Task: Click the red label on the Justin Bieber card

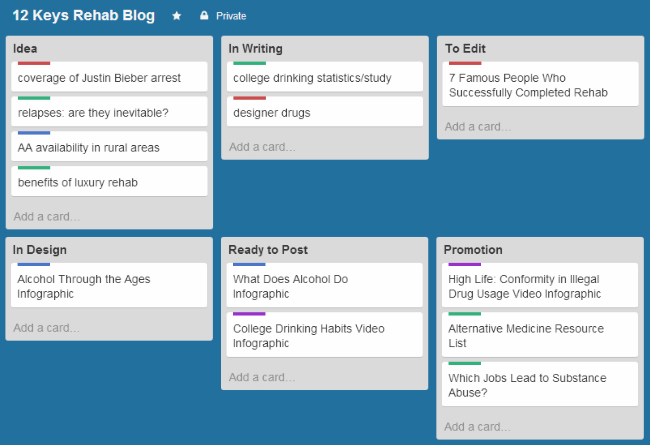Action: (34, 63)
